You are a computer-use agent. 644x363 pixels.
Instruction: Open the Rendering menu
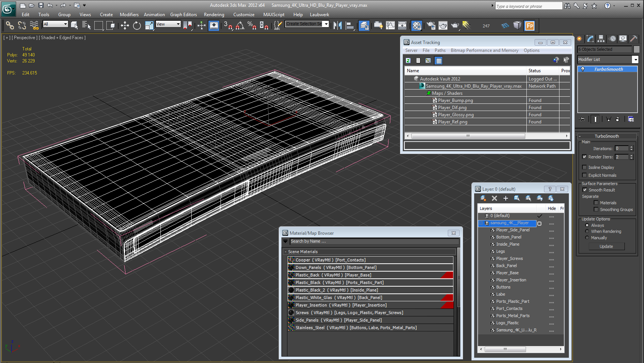click(x=214, y=15)
